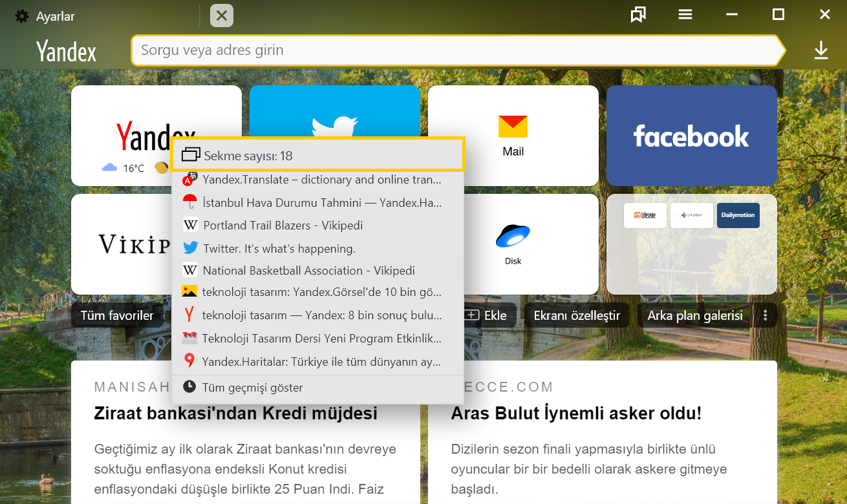Click the Wikipedia W favicon for Portland Trail Blazers
The image size is (847, 504).
tap(190, 225)
